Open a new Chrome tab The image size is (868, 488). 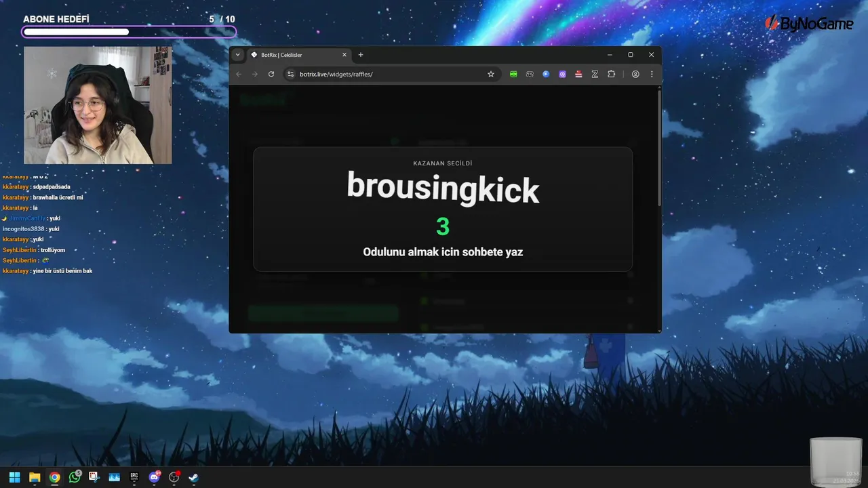(x=361, y=55)
